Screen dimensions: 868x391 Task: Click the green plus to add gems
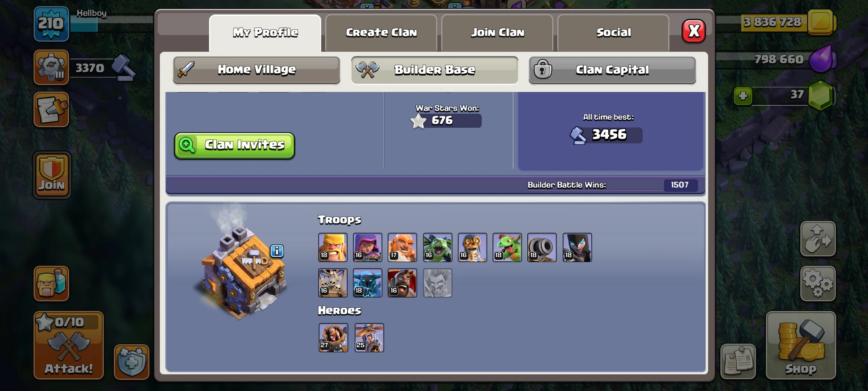743,96
